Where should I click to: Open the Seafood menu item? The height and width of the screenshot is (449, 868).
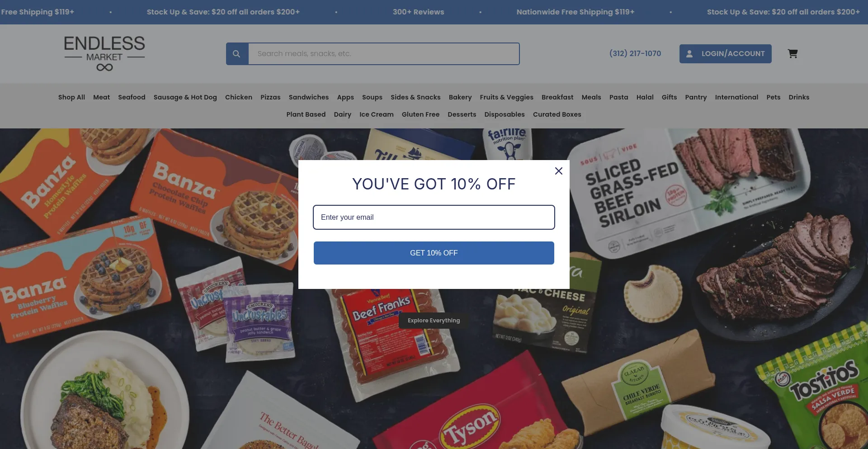132,97
